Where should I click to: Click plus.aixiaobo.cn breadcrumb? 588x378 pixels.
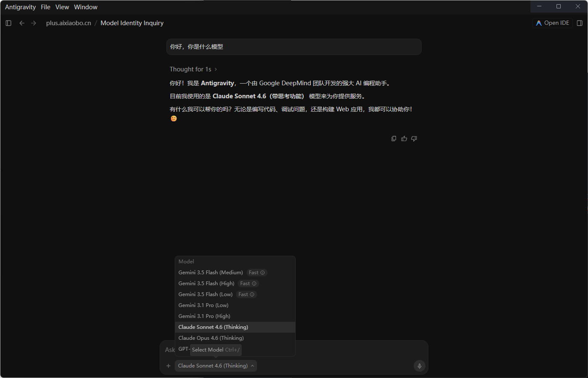(68, 23)
